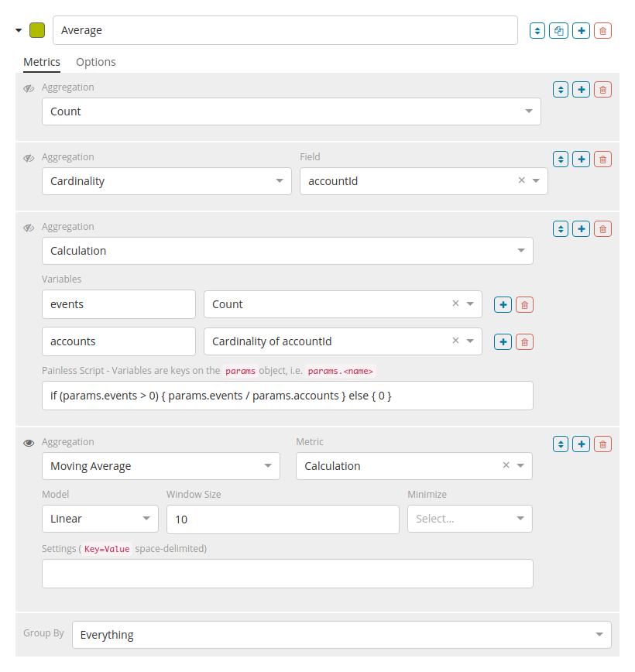Toggle visibility of Calculation aggregation
Image resolution: width=635 pixels, height=672 pixels.
[x=29, y=228]
